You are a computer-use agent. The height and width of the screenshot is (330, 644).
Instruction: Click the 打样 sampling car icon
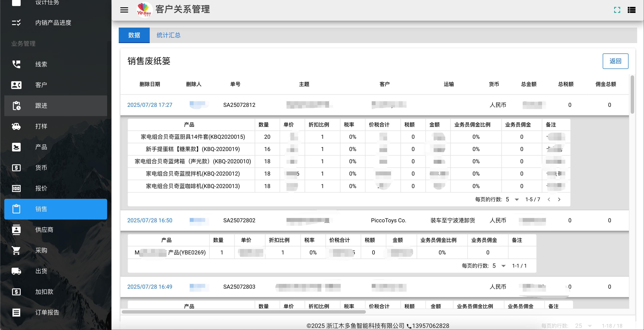click(x=17, y=126)
